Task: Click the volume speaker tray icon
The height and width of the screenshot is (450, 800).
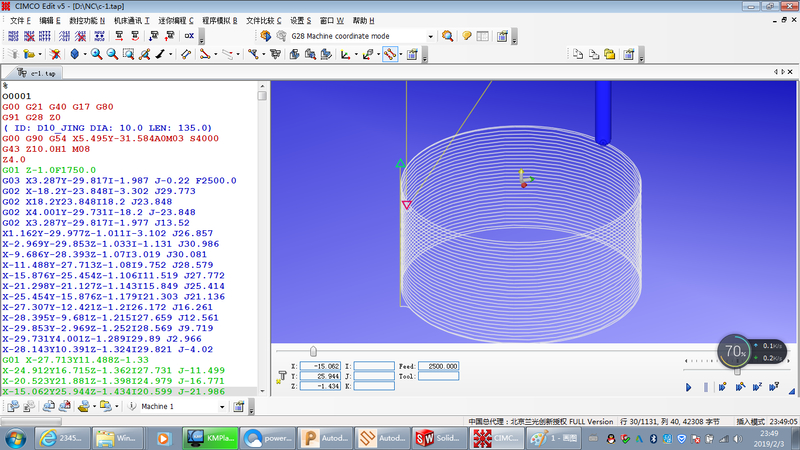Action: 738,438
